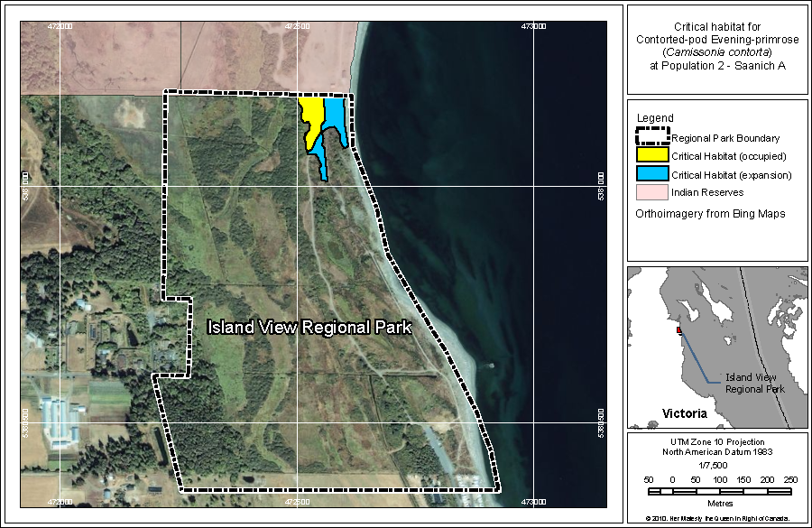Click the 472500 grid label at top
This screenshot has width=812, height=528.
coord(297,25)
